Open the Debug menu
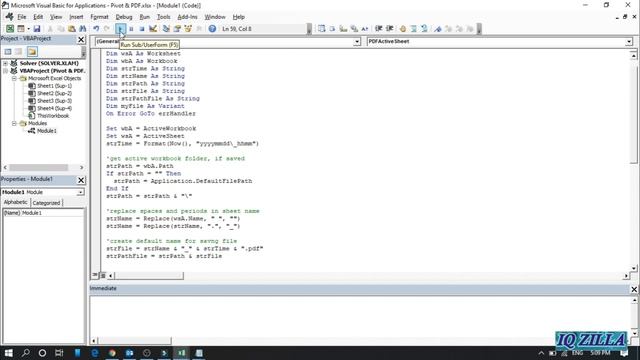This screenshot has width=640, height=360. [x=124, y=17]
